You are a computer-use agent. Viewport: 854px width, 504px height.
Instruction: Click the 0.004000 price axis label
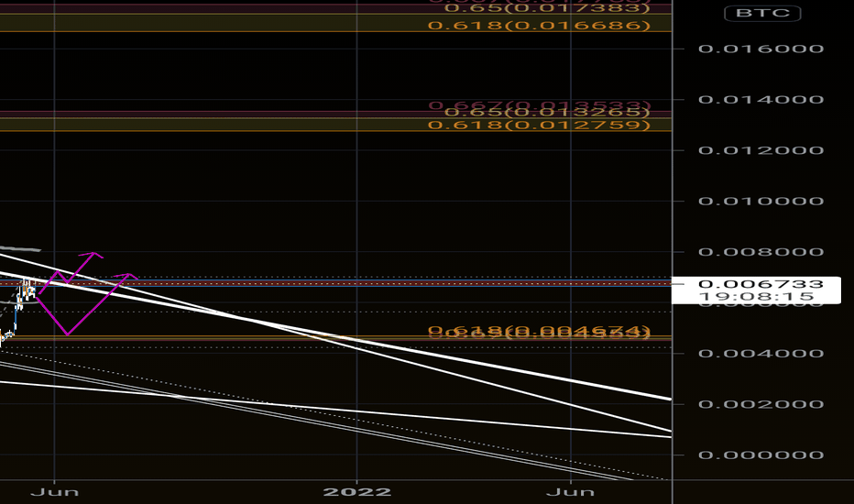tap(761, 354)
